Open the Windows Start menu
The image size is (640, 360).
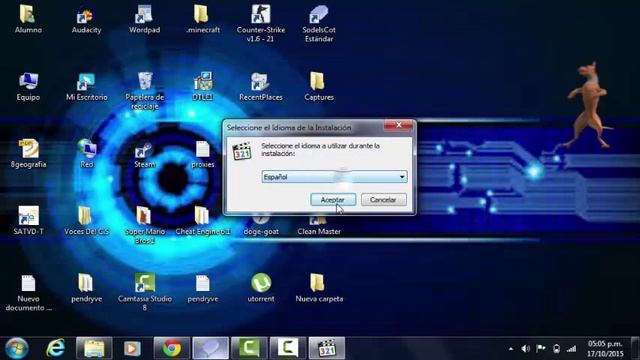click(x=16, y=348)
